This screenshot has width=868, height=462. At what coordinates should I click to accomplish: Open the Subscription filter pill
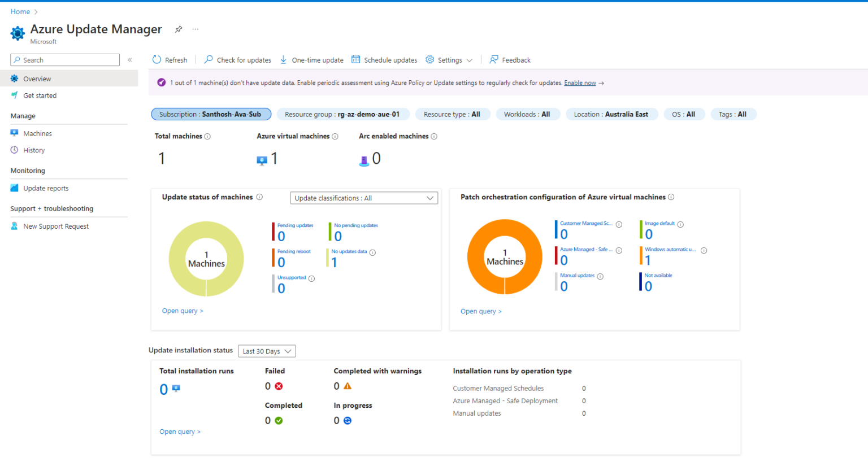[x=211, y=114]
